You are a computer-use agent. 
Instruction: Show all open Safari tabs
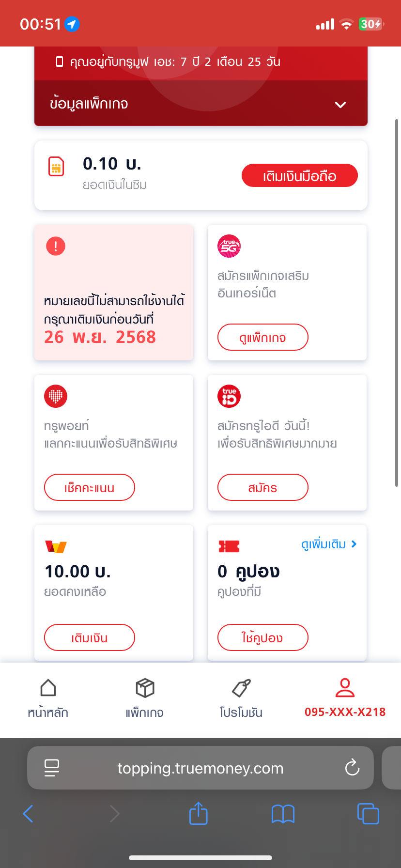(368, 813)
